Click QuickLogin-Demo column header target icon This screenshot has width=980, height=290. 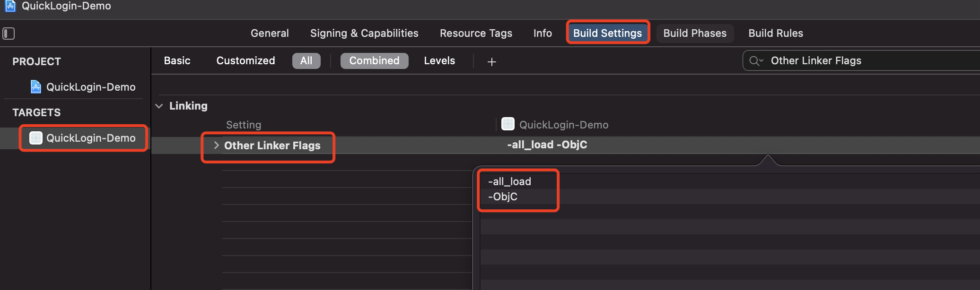(507, 124)
